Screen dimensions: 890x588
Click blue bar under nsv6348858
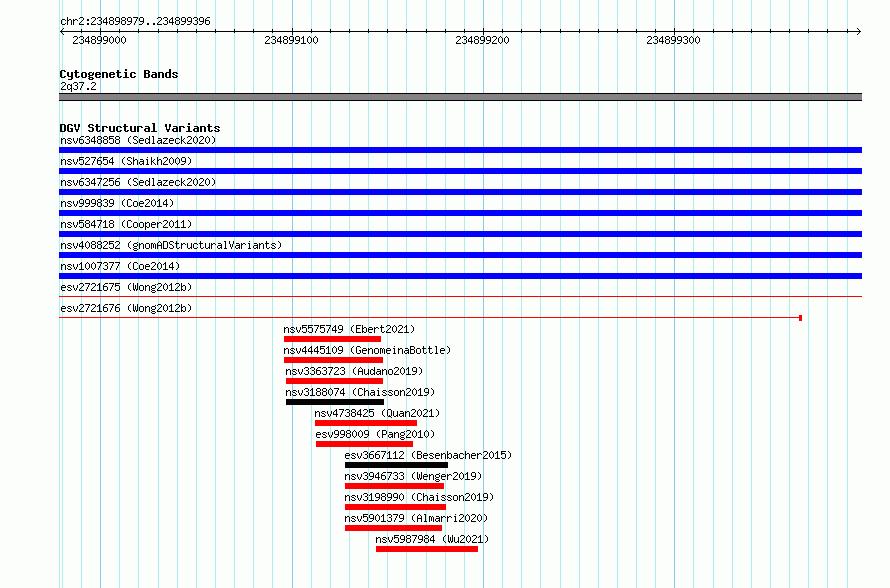[460, 150]
